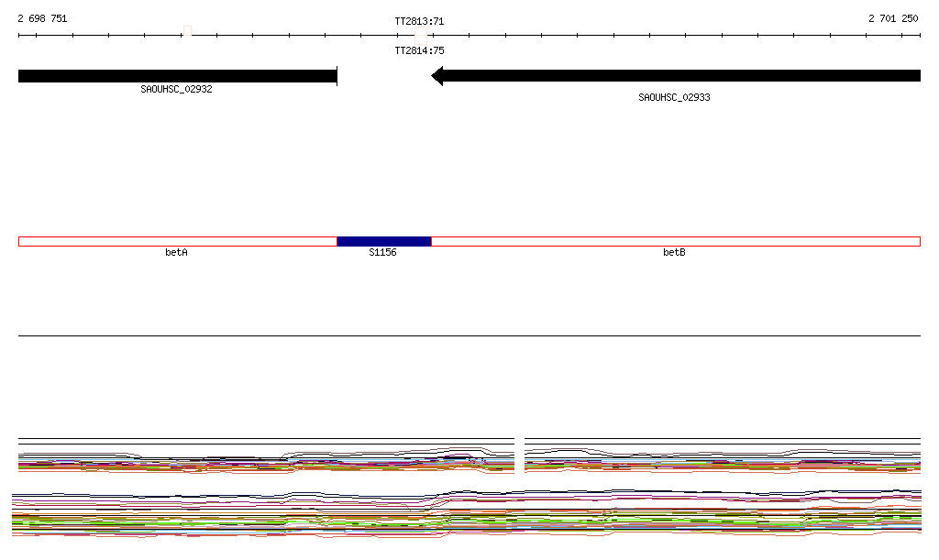Click the SAOUHSC_02932 label text
This screenshot has width=939, height=560.
click(176, 89)
